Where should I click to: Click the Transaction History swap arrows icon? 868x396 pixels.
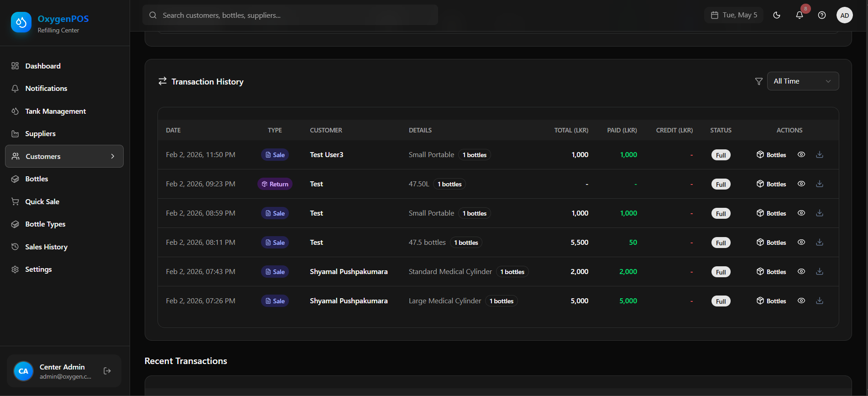(162, 81)
